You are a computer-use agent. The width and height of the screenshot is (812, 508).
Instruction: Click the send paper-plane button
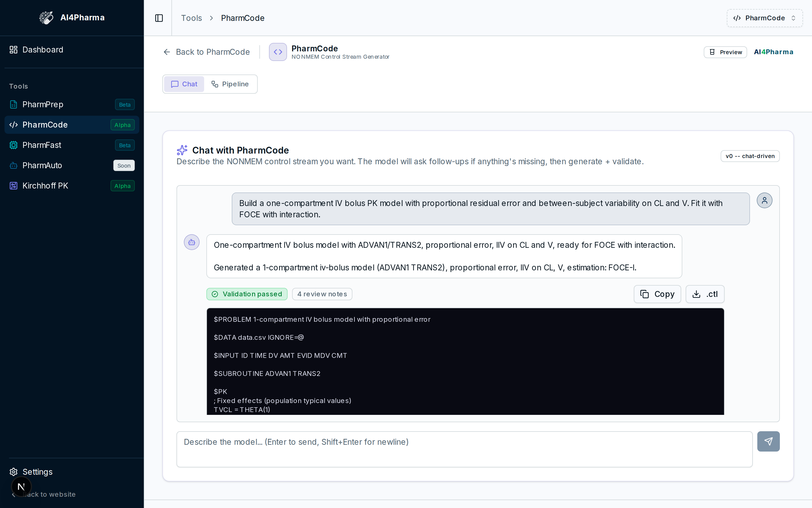click(x=768, y=441)
